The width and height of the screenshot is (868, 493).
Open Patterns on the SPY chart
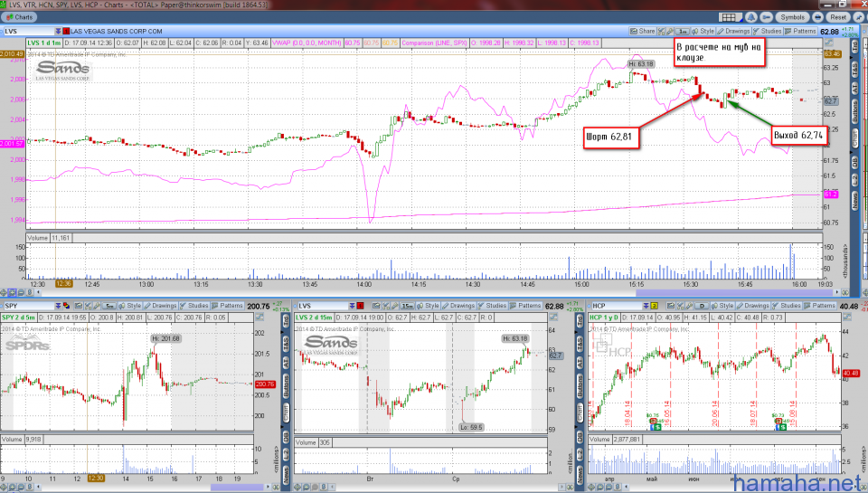[x=227, y=306]
